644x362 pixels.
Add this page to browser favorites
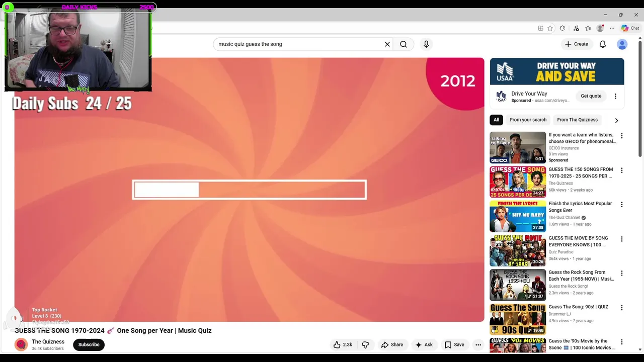(550, 28)
